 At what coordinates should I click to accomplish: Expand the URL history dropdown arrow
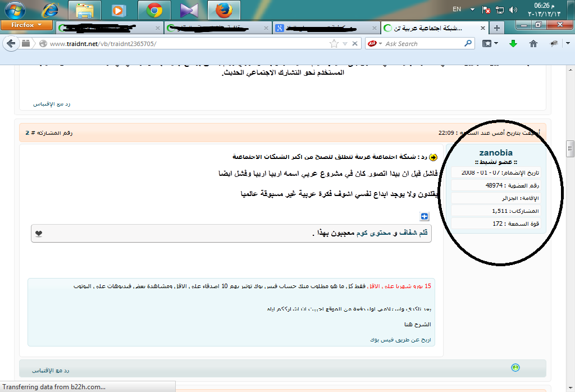(346, 43)
